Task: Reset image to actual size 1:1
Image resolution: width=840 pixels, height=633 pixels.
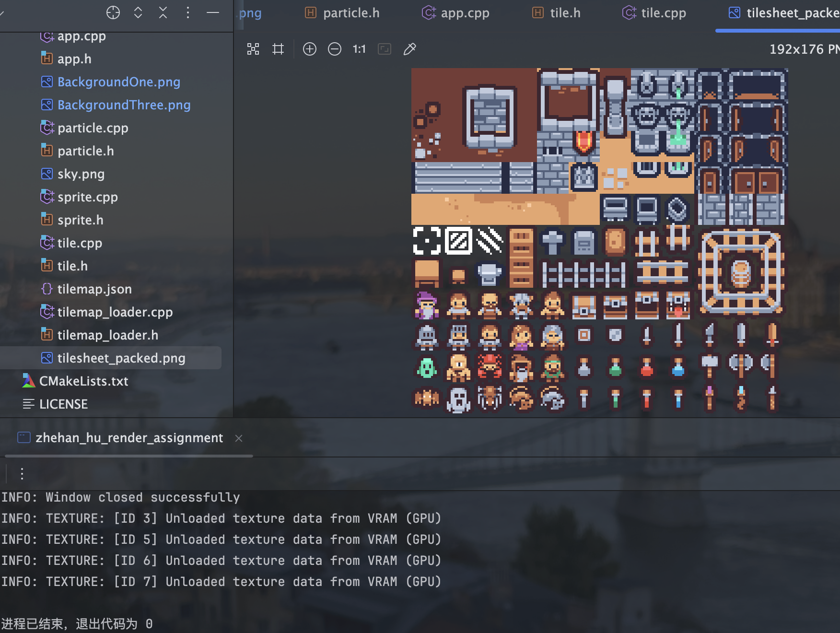Action: coord(359,49)
